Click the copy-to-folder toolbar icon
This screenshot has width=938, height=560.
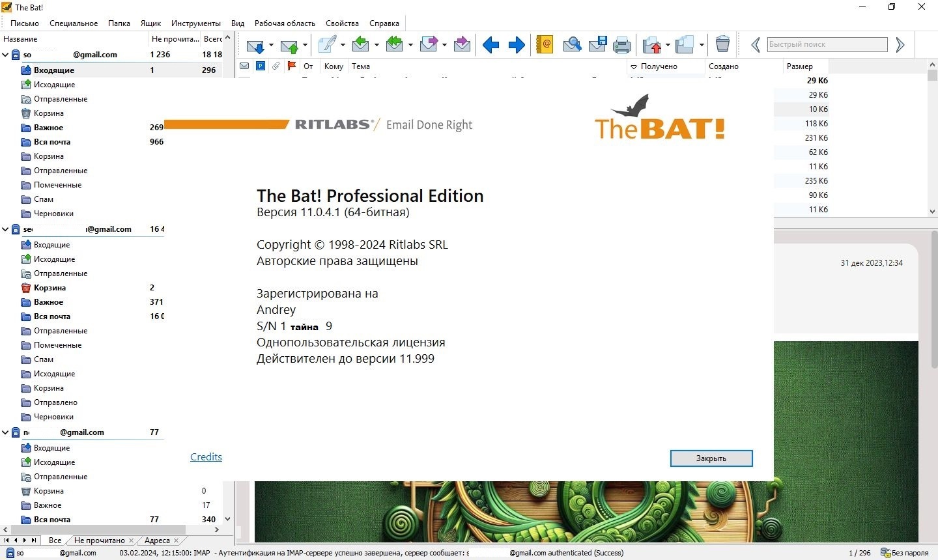(x=685, y=44)
